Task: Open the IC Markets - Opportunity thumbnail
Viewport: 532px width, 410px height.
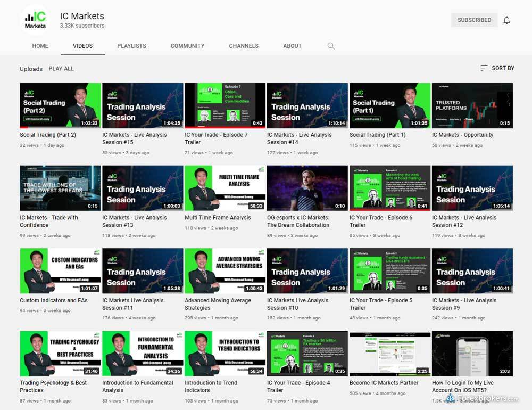Action: [x=472, y=105]
